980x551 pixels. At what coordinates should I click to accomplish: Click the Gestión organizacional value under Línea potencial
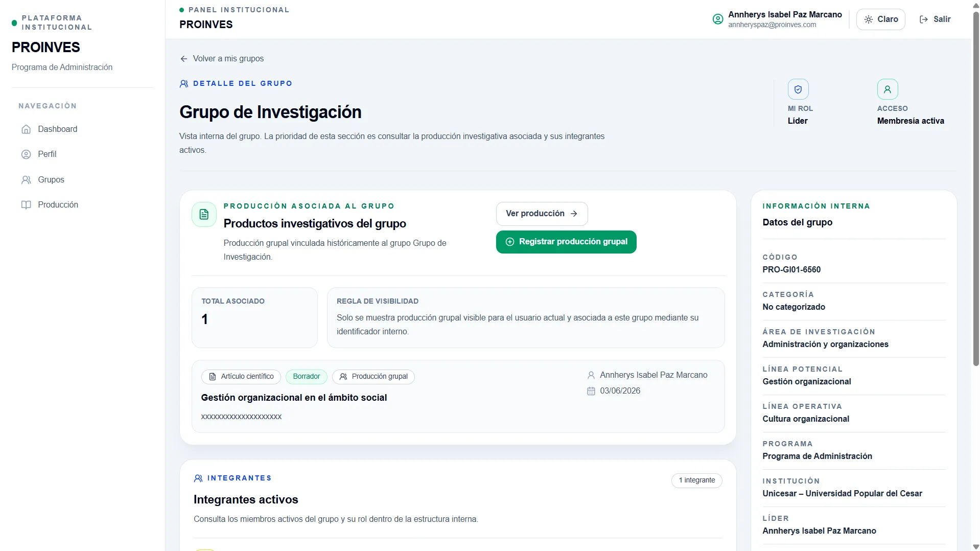click(806, 382)
